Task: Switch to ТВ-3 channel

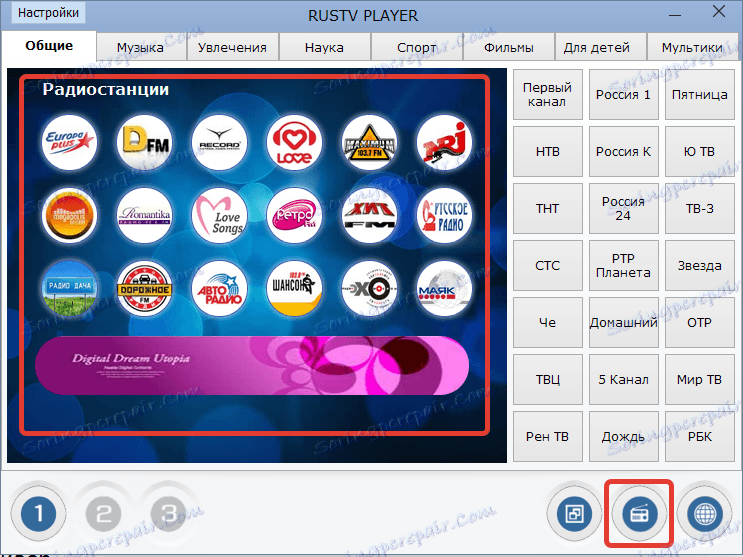Action: pyautogui.click(x=699, y=208)
